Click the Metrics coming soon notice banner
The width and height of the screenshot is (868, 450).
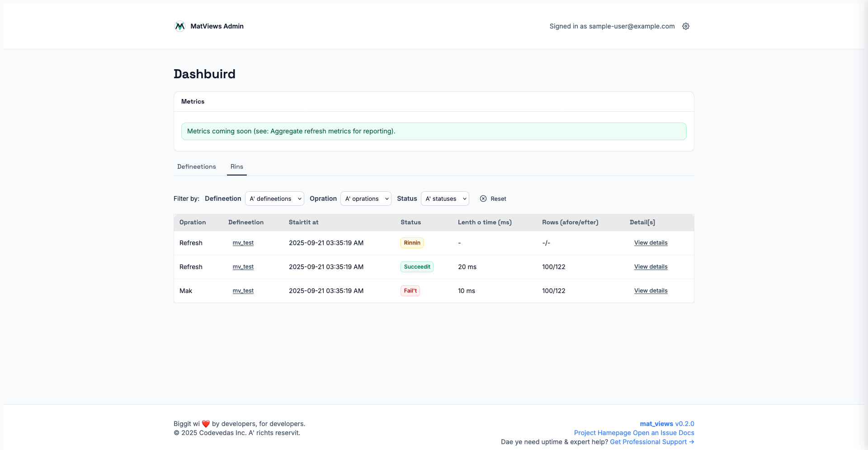[434, 131]
